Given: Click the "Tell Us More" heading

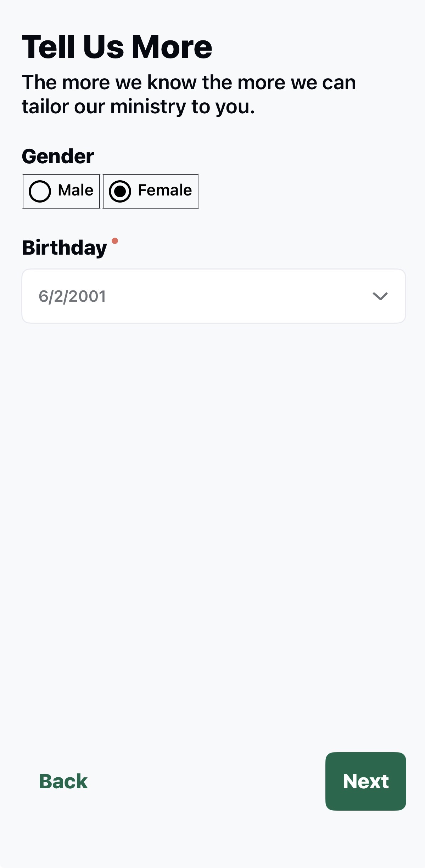Looking at the screenshot, I should point(117,47).
